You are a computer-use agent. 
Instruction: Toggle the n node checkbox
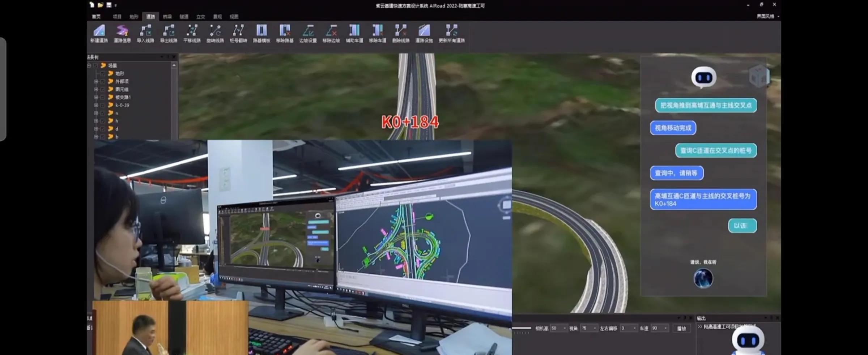point(103,113)
